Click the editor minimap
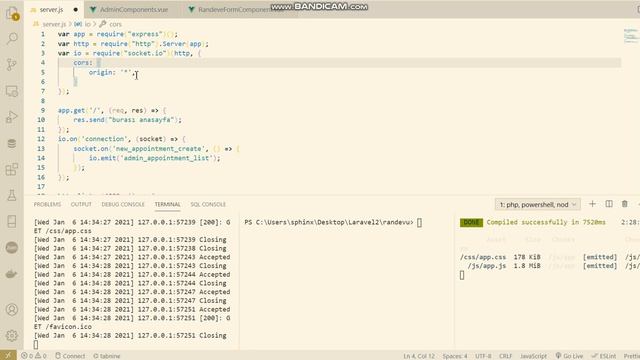 point(631,36)
